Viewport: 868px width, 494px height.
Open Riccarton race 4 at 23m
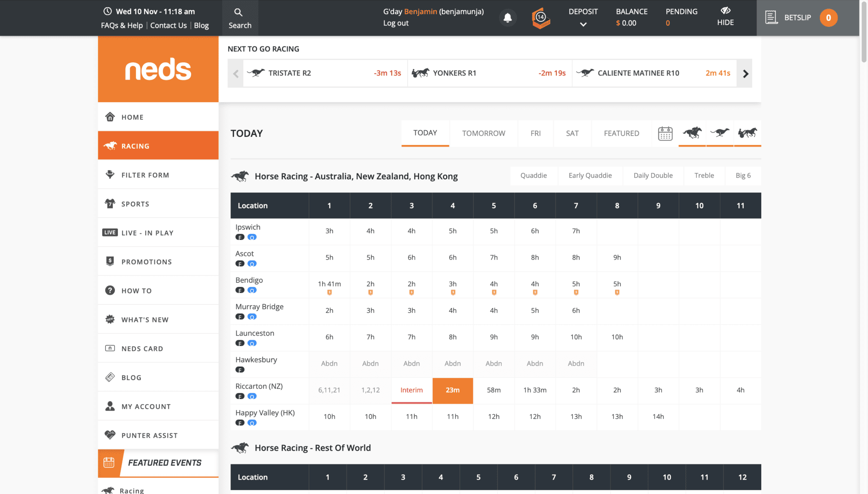tap(453, 390)
